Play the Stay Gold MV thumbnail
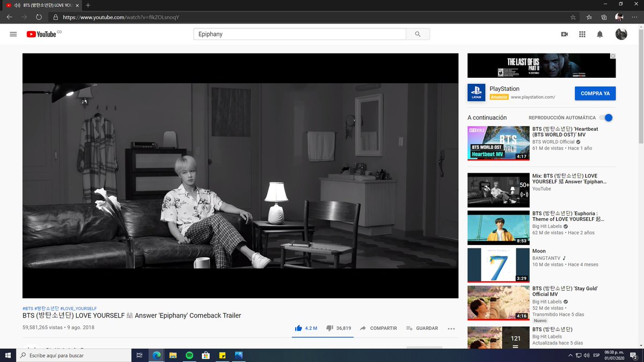The width and height of the screenshot is (644, 362). (x=499, y=302)
